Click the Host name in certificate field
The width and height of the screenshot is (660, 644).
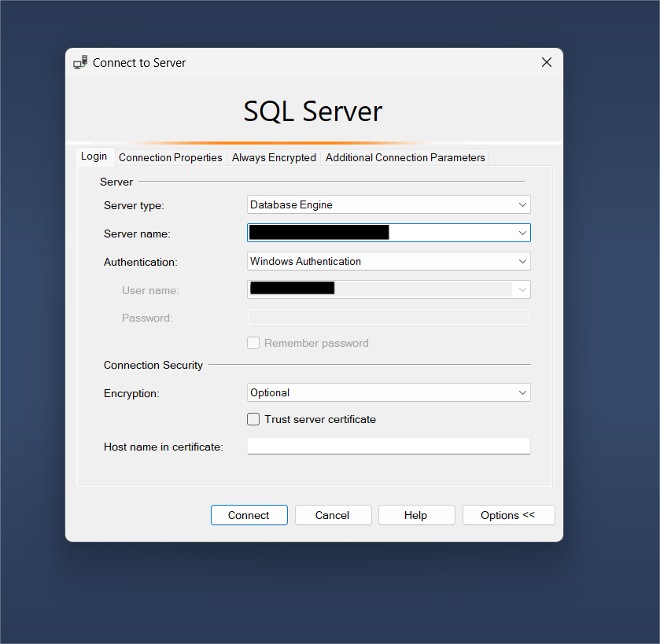(389, 445)
